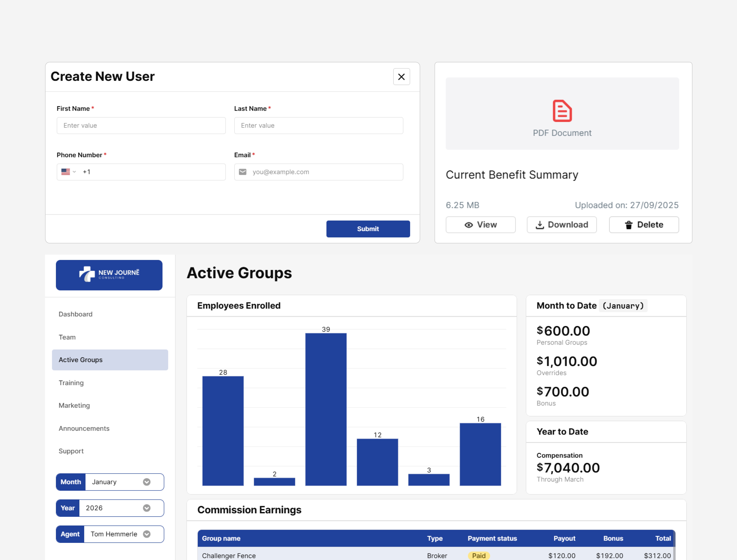
Task: Click the bar labeled 16 in chart
Action: (480, 454)
